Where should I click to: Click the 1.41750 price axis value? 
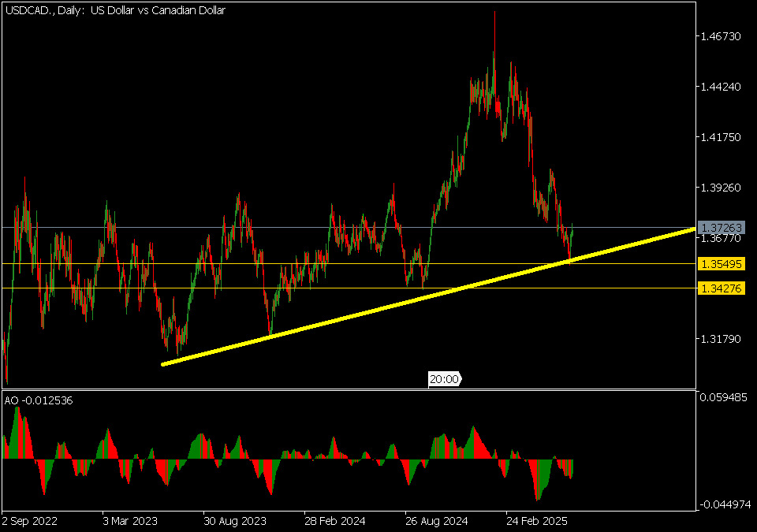[720, 137]
